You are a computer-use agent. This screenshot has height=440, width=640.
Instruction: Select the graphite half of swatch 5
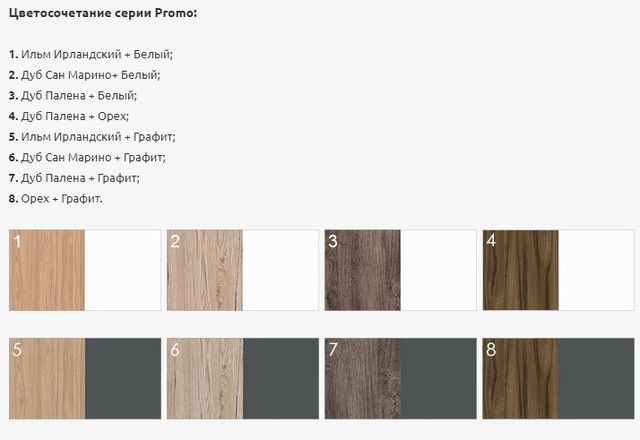click(x=123, y=378)
